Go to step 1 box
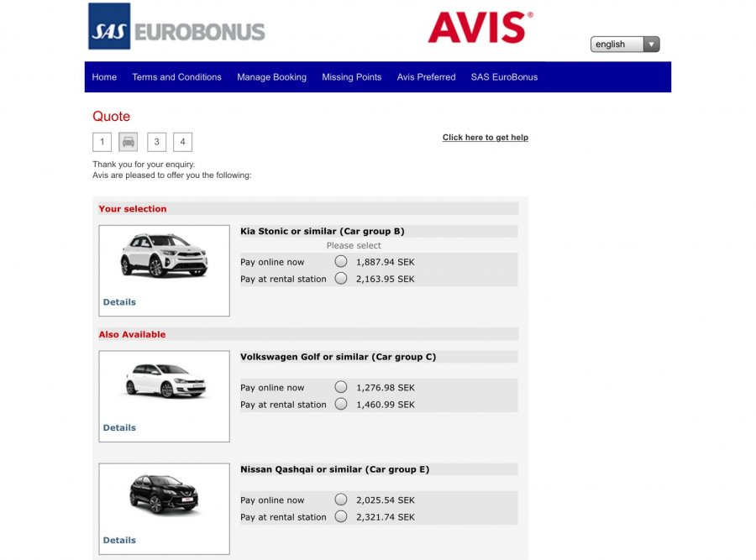Image resolution: width=756 pixels, height=560 pixels. (102, 142)
